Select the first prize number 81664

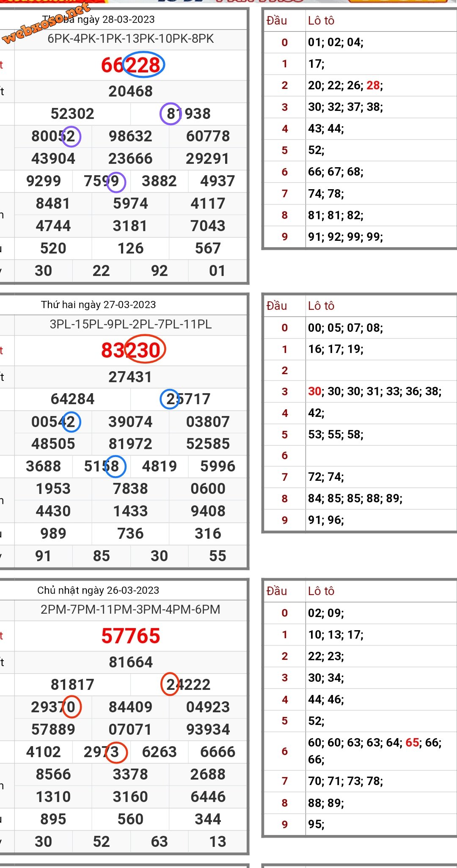131,662
